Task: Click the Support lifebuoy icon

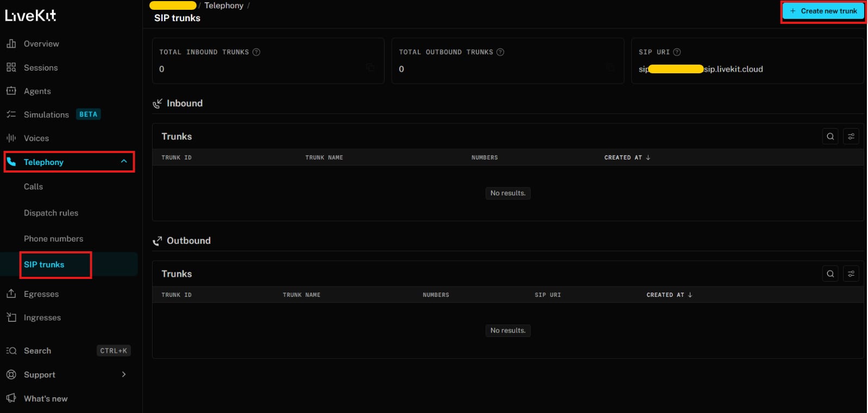Action: click(11, 374)
